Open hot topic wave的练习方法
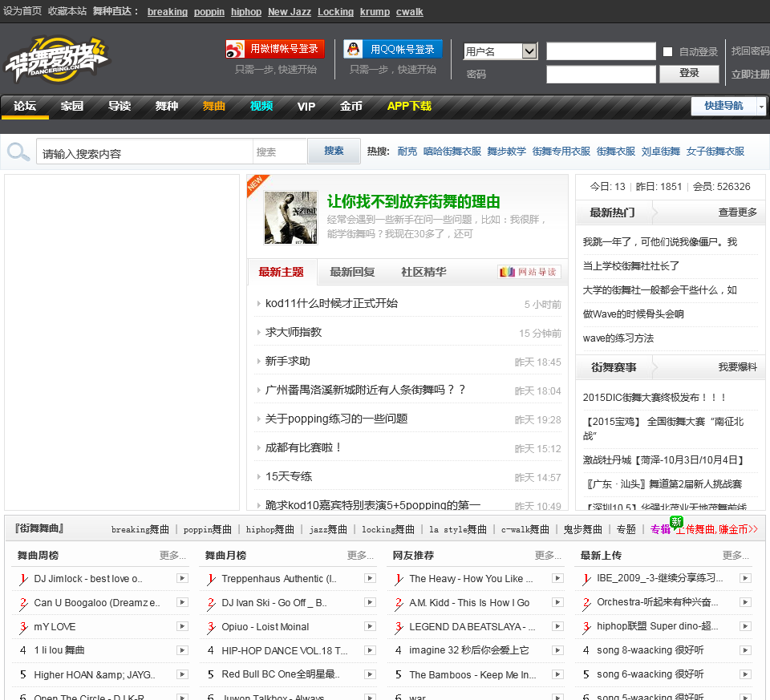 pyautogui.click(x=618, y=338)
